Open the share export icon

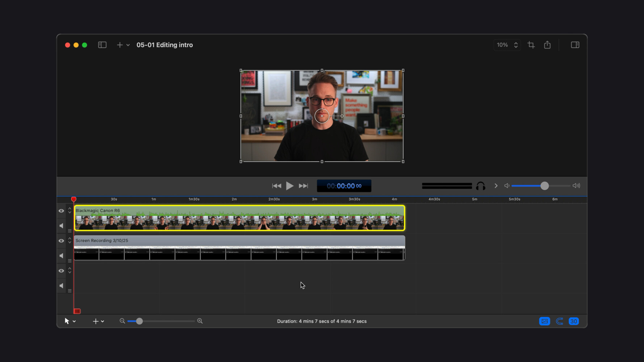tap(547, 45)
